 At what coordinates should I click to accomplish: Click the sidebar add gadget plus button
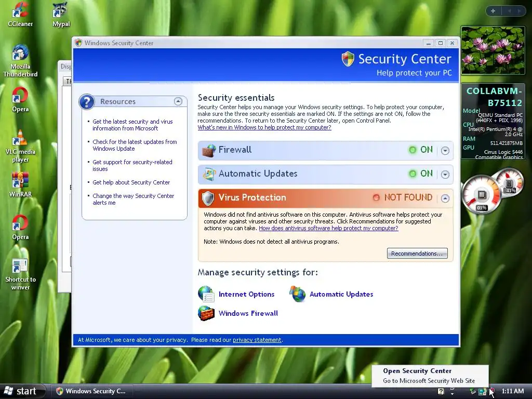[493, 11]
